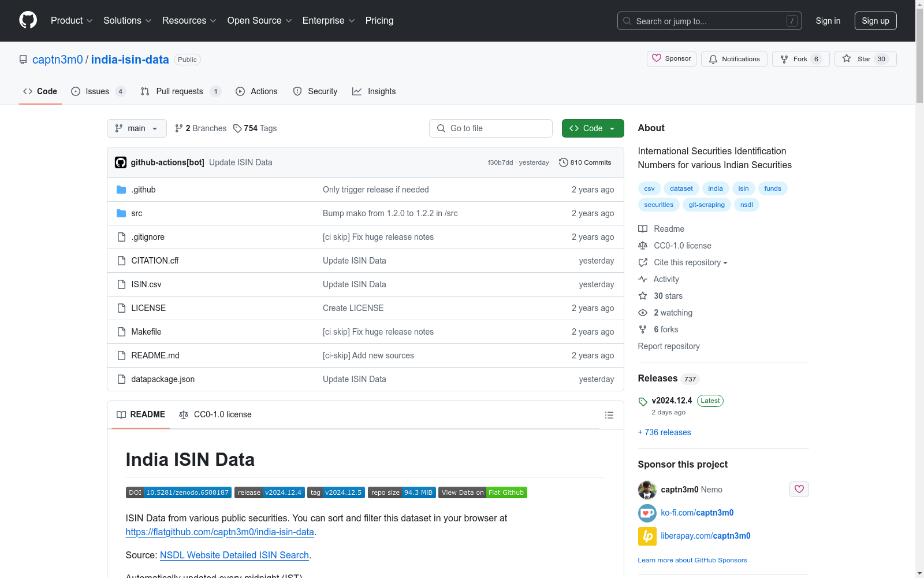Click the git-scraping topic tag

[707, 205]
